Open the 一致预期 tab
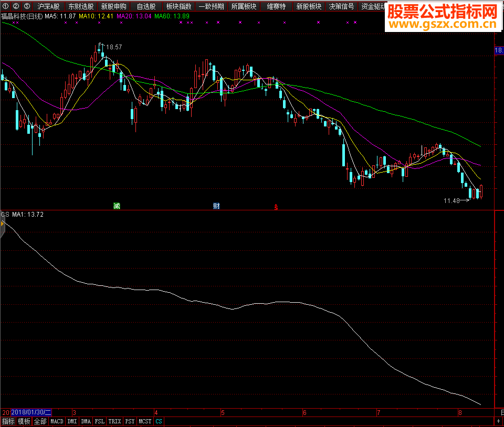 pos(211,6)
